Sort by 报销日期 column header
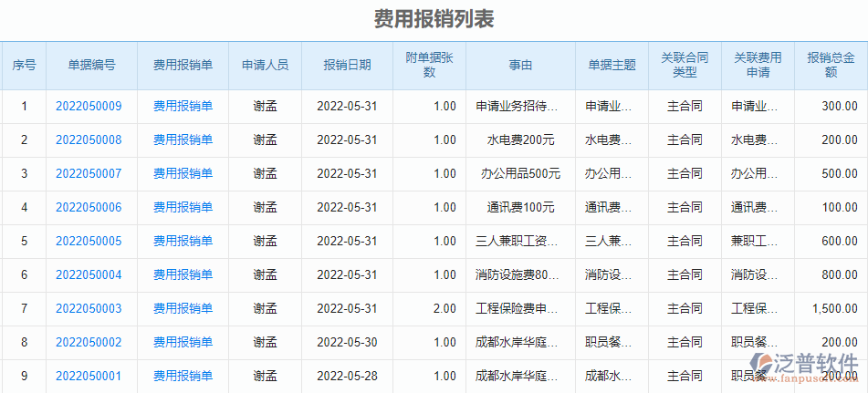 pos(347,66)
